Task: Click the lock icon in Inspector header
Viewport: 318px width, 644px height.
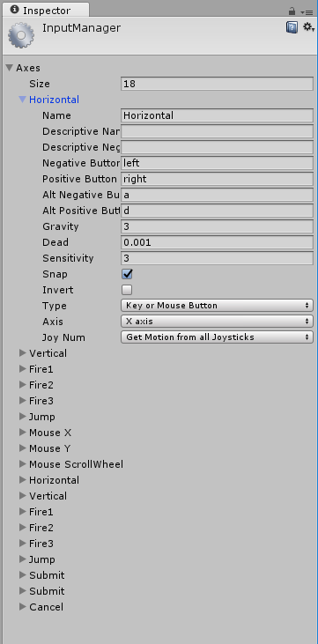Action: point(292,11)
